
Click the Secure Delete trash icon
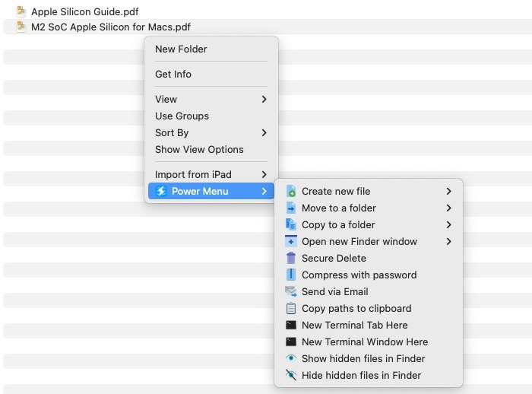(x=291, y=258)
